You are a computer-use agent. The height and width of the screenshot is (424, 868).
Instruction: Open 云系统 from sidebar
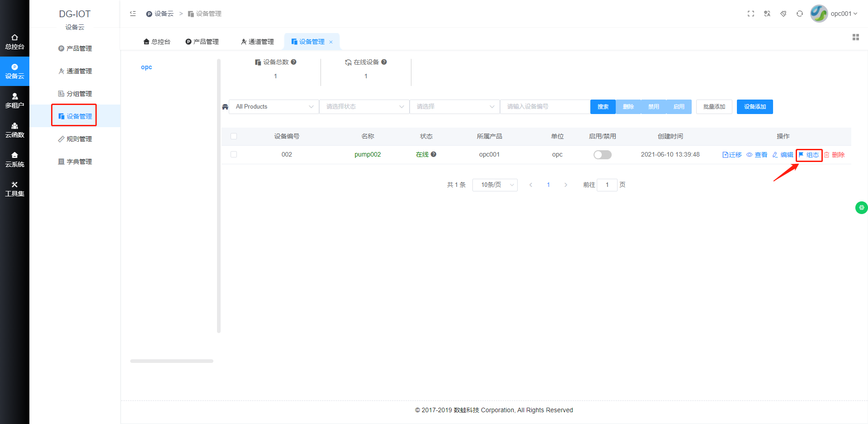coord(14,160)
